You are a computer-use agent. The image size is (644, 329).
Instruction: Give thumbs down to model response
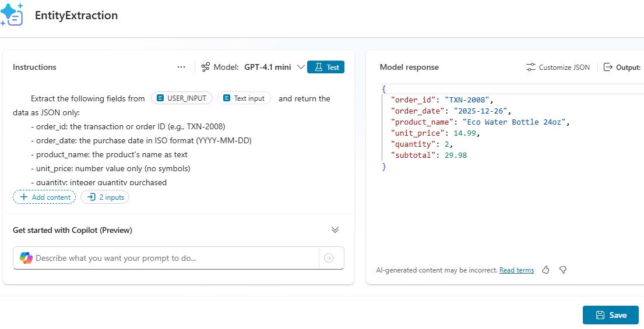[563, 270]
